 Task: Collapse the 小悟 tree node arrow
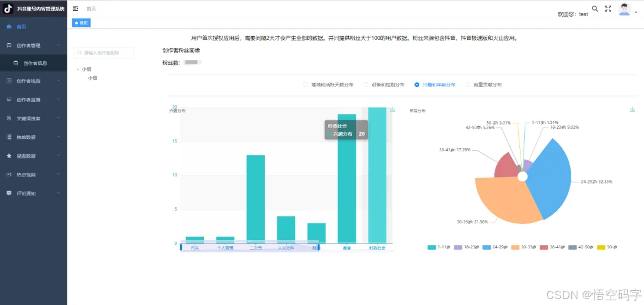(78, 70)
